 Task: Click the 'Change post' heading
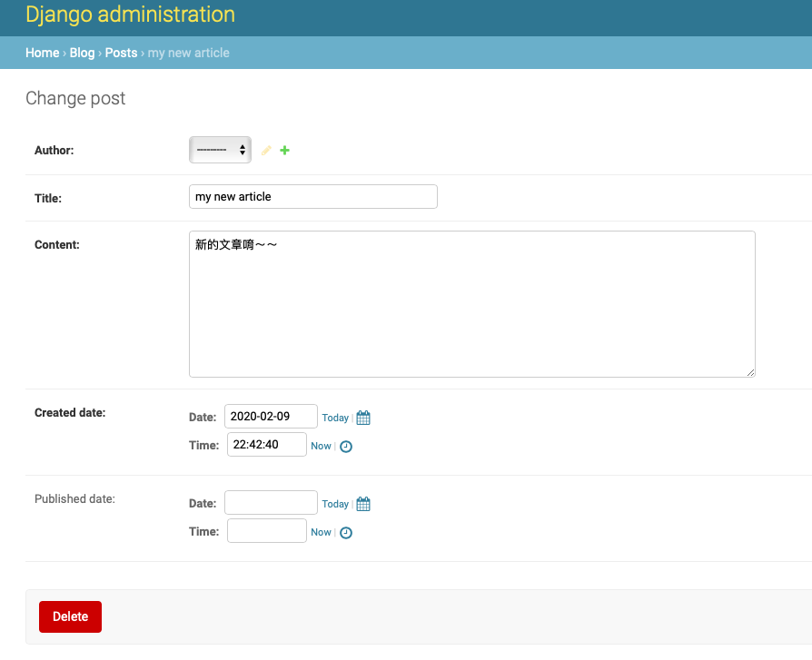click(x=75, y=98)
